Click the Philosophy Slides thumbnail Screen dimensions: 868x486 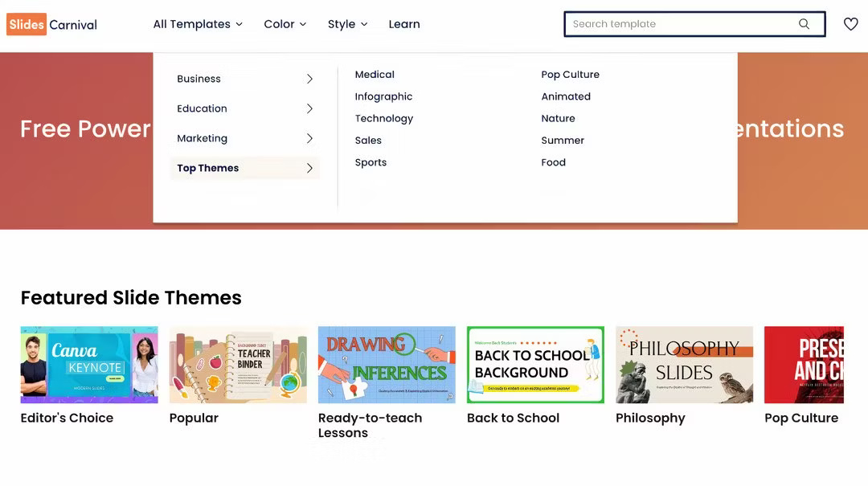coord(684,364)
